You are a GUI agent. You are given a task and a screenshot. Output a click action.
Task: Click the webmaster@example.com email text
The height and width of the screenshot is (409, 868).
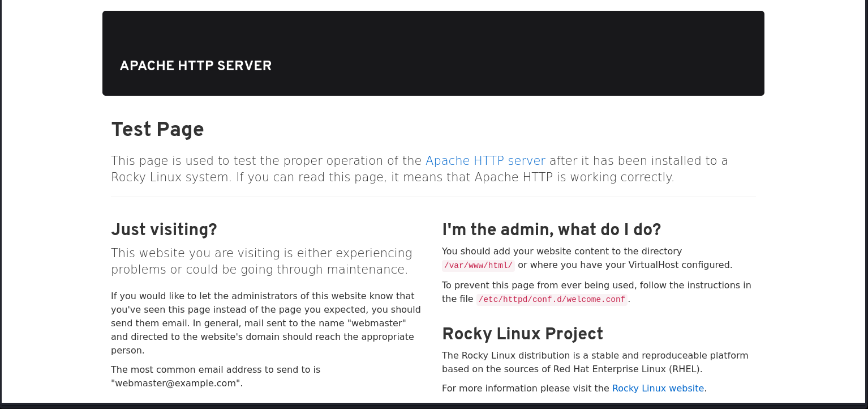(177, 384)
